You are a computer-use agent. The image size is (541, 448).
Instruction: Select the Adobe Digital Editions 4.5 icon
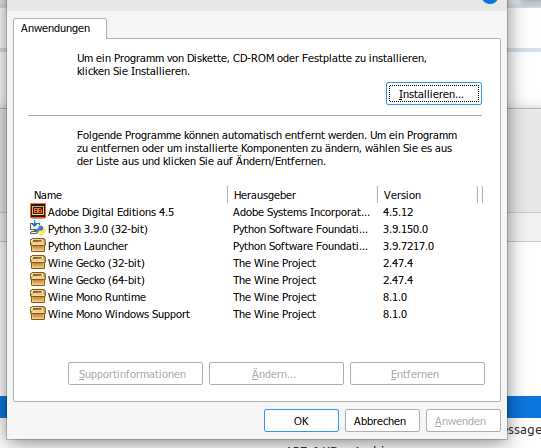[38, 211]
